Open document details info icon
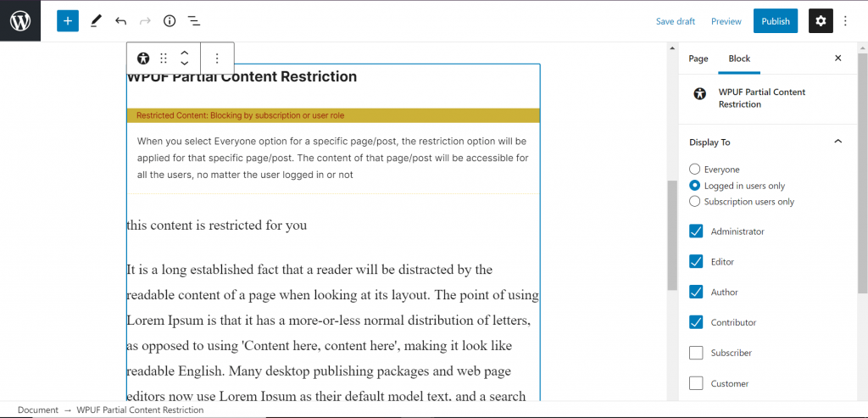 [x=170, y=21]
